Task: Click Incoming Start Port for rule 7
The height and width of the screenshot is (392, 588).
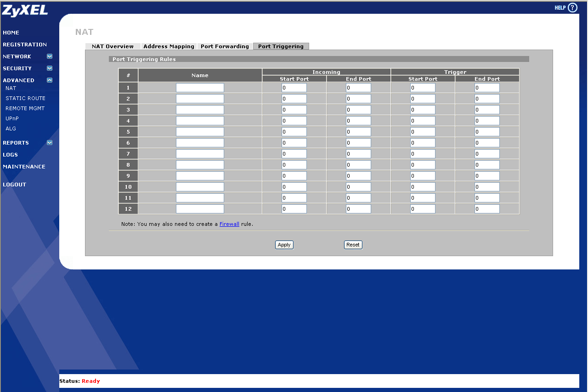Action: point(294,154)
